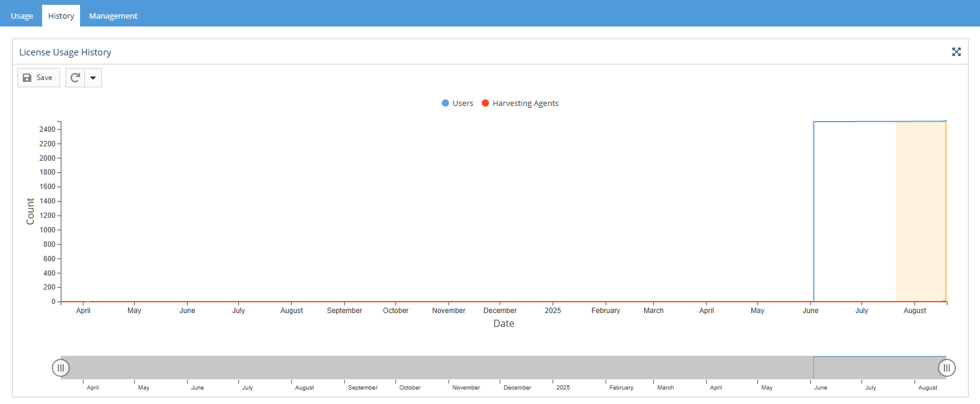Click the 2400 y-axis value
The width and height of the screenshot is (980, 404).
tap(48, 129)
